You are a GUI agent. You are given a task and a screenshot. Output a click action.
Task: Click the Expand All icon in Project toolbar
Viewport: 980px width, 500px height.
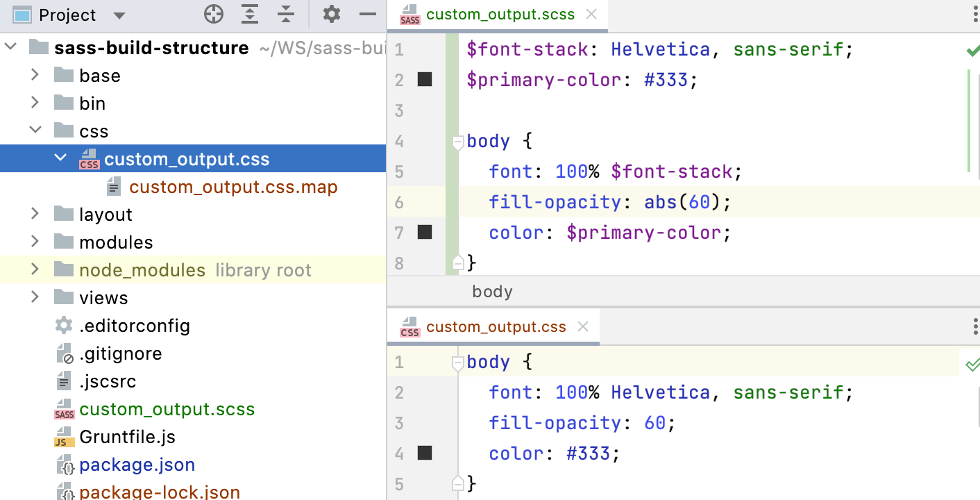pos(249,14)
